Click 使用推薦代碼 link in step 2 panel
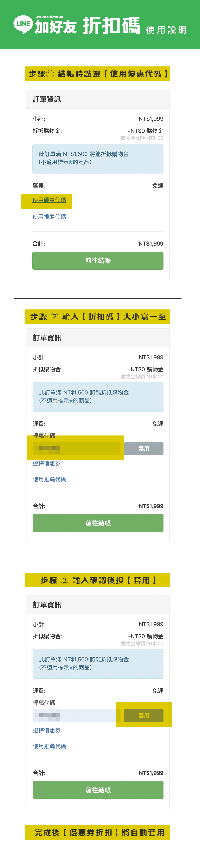Viewport: 200px width, 868px height. (x=49, y=479)
